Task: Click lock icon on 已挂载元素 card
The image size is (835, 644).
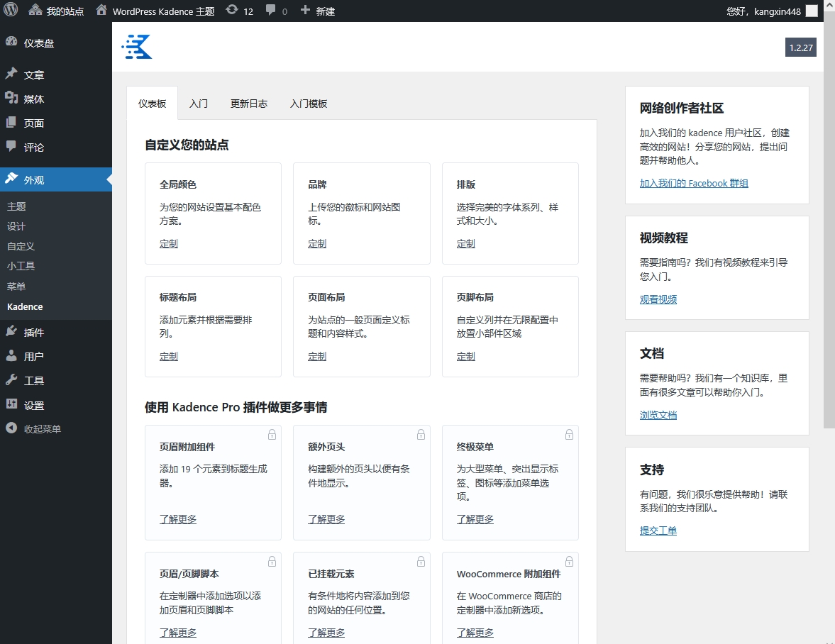Action: coord(421,561)
